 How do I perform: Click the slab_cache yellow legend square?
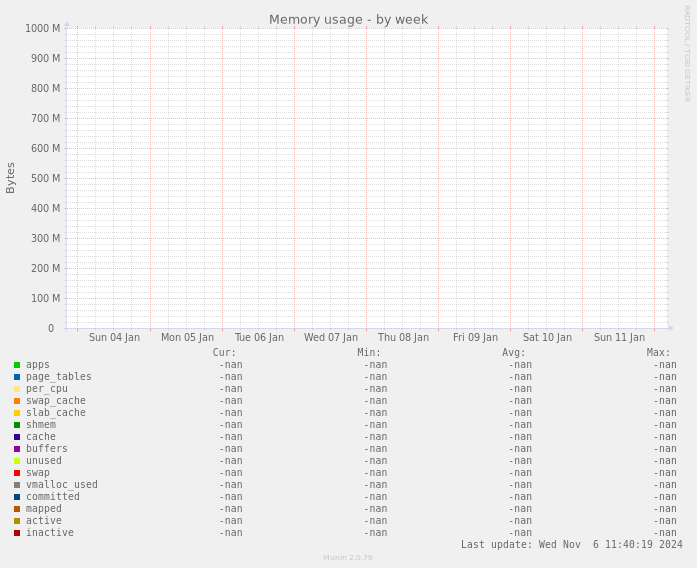(17, 413)
